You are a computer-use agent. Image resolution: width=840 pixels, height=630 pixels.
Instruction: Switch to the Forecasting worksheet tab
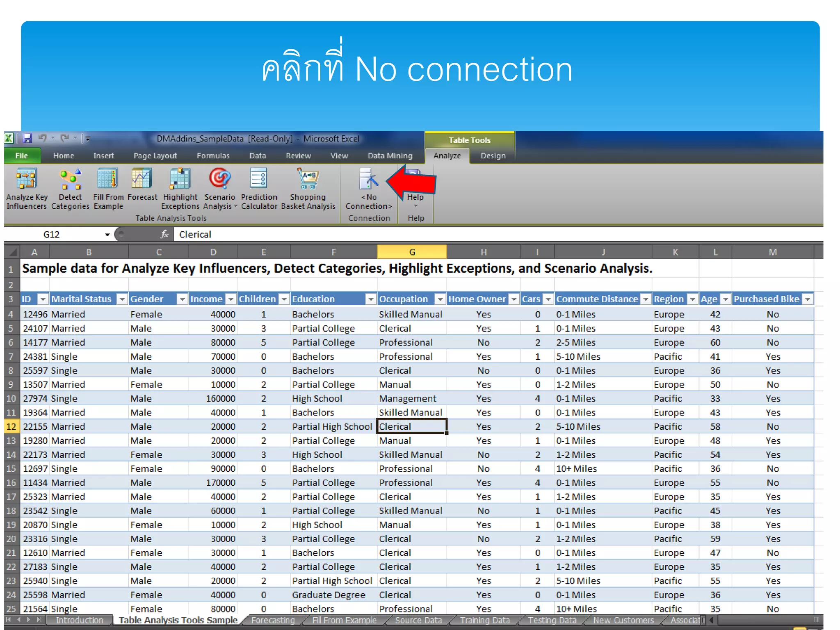pyautogui.click(x=273, y=620)
